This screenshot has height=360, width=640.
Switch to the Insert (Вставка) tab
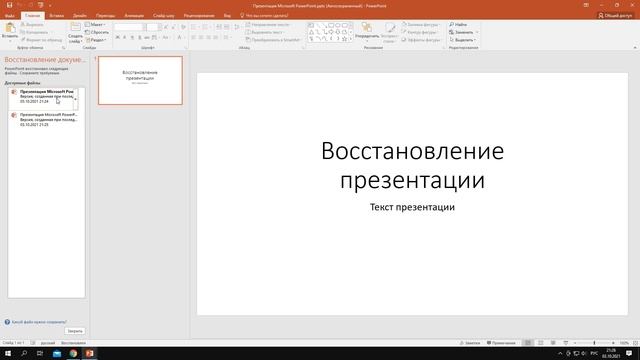57,16
